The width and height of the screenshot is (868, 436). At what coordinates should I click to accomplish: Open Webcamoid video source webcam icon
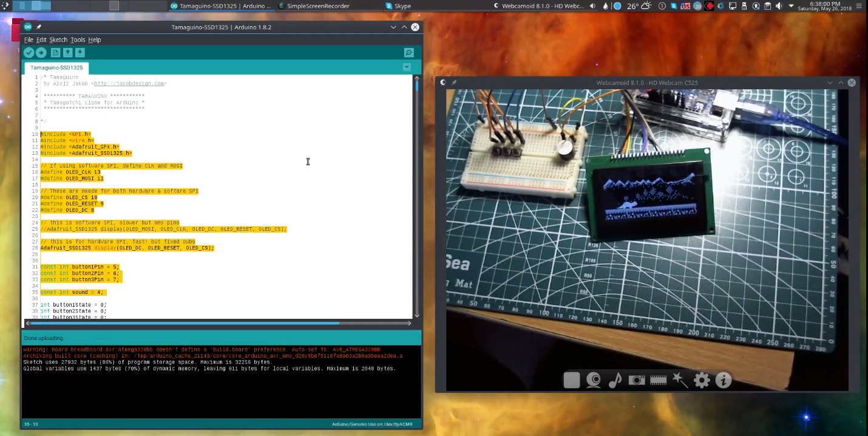[x=593, y=380]
